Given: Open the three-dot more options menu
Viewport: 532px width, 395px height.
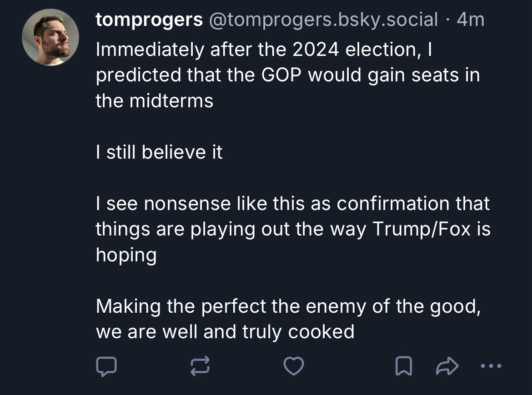Looking at the screenshot, I should [x=491, y=365].
